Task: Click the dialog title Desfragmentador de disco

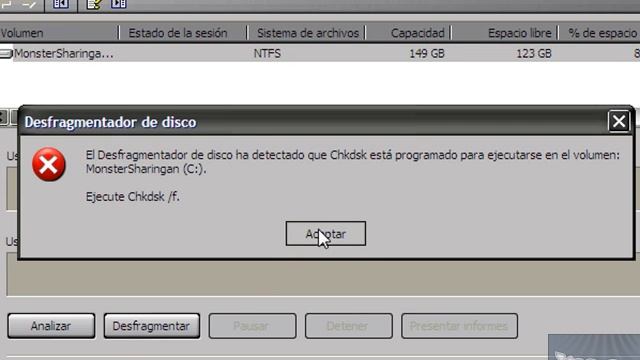Action: click(x=110, y=122)
